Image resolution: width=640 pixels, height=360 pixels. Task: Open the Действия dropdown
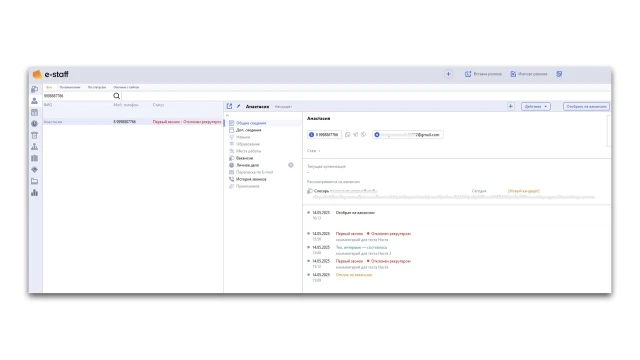[x=536, y=107]
